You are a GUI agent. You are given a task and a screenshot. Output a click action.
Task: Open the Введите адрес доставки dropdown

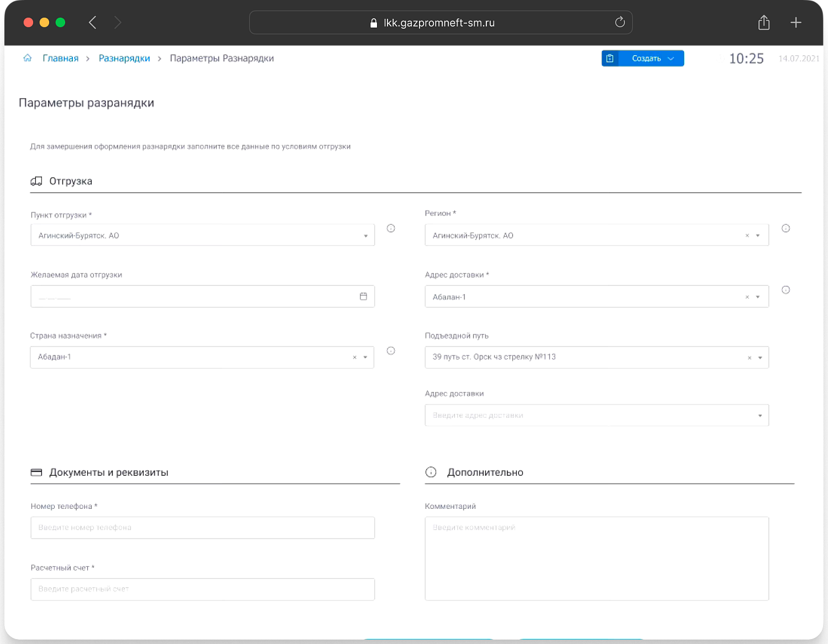(x=597, y=415)
